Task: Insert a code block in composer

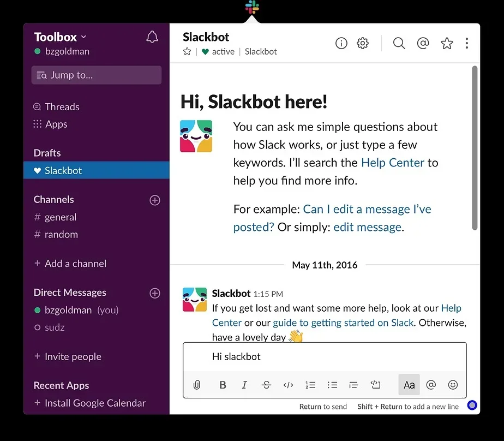Action: coord(376,385)
